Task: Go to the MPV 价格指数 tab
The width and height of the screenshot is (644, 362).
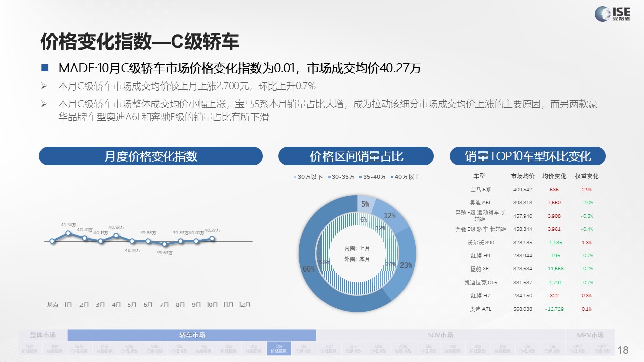Action: (577, 348)
